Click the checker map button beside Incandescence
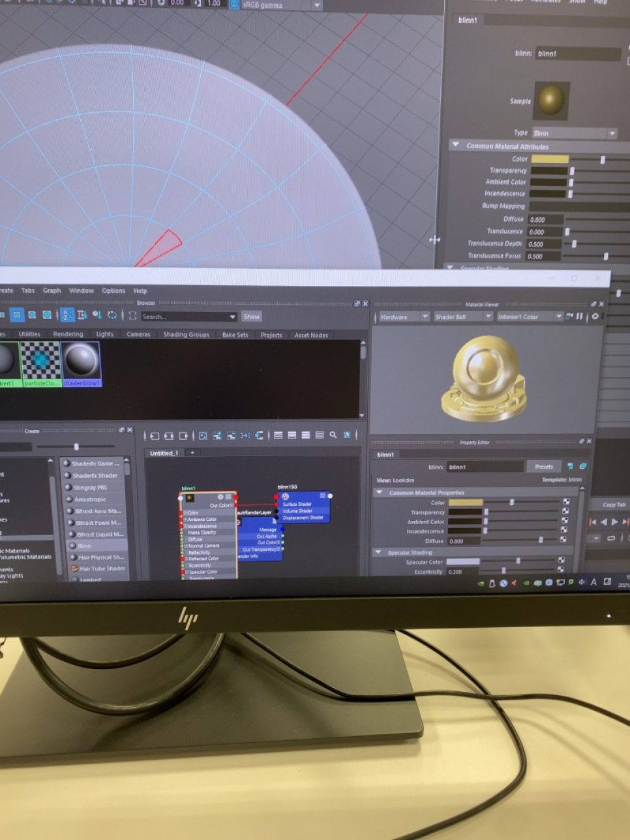The width and height of the screenshot is (630, 840). tap(564, 530)
